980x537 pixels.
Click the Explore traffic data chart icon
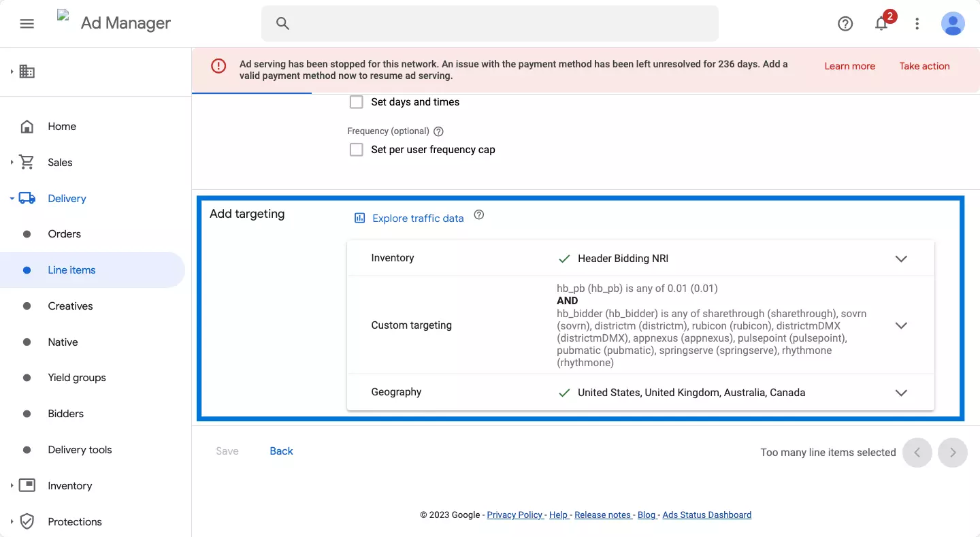[x=359, y=218]
